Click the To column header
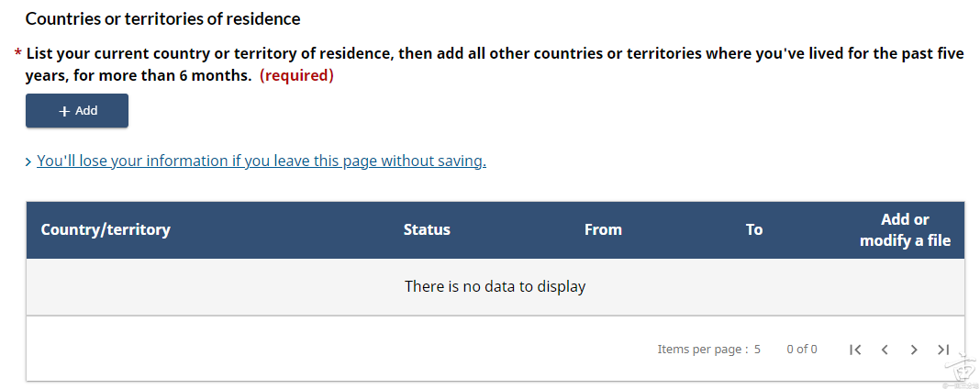 click(754, 229)
